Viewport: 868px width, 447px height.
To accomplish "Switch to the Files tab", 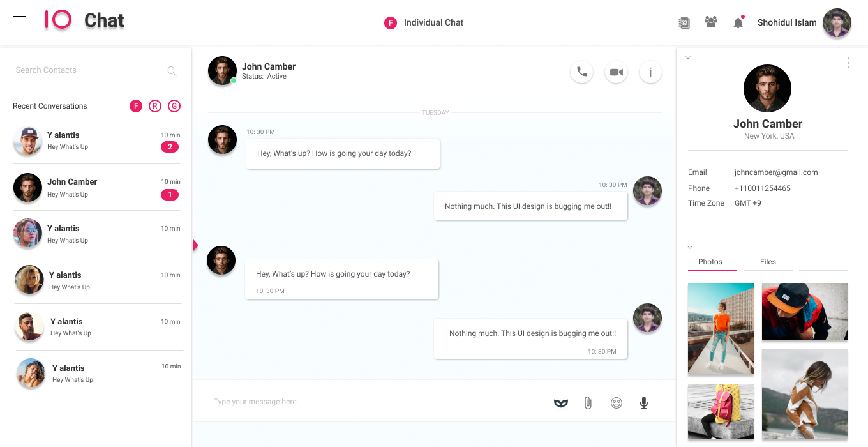I will pyautogui.click(x=768, y=262).
